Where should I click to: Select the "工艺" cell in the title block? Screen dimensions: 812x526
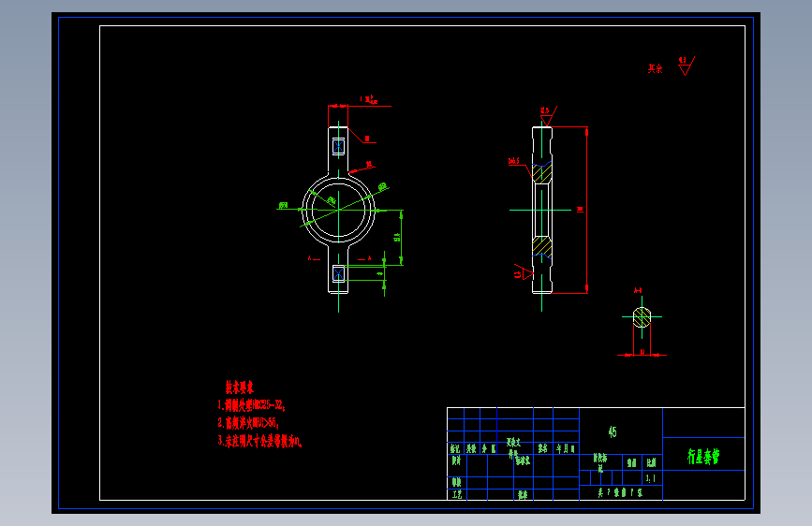click(457, 494)
